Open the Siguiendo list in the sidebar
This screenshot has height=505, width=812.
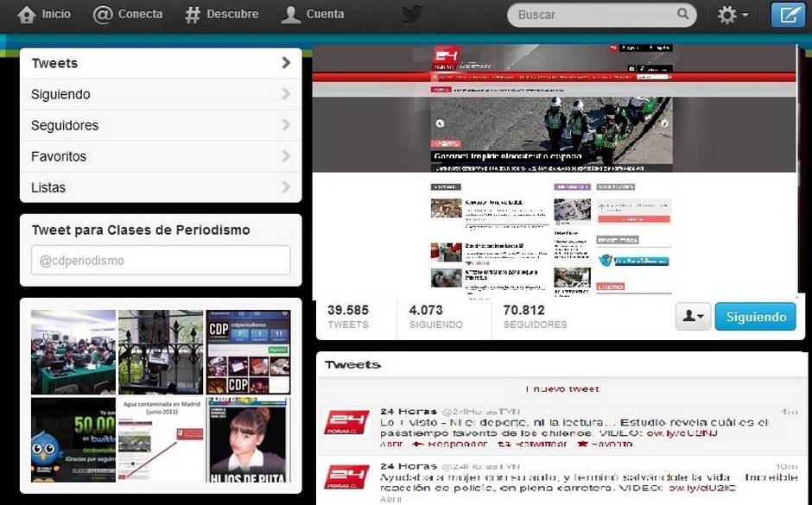click(x=161, y=94)
